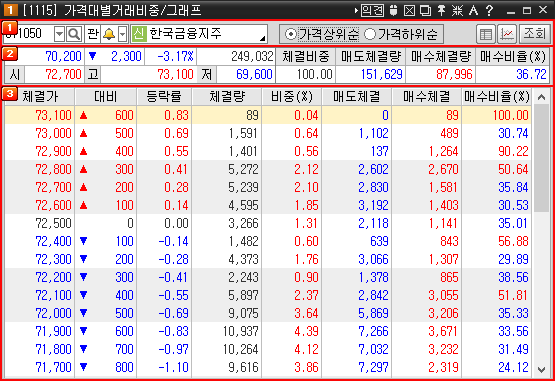Click the pin window icon in title bar
This screenshot has height=381, width=555.
[441, 10]
